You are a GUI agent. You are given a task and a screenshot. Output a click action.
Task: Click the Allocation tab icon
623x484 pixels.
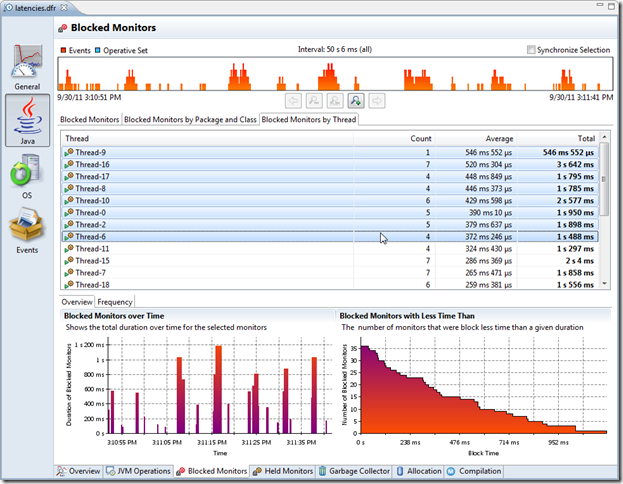[x=400, y=471]
